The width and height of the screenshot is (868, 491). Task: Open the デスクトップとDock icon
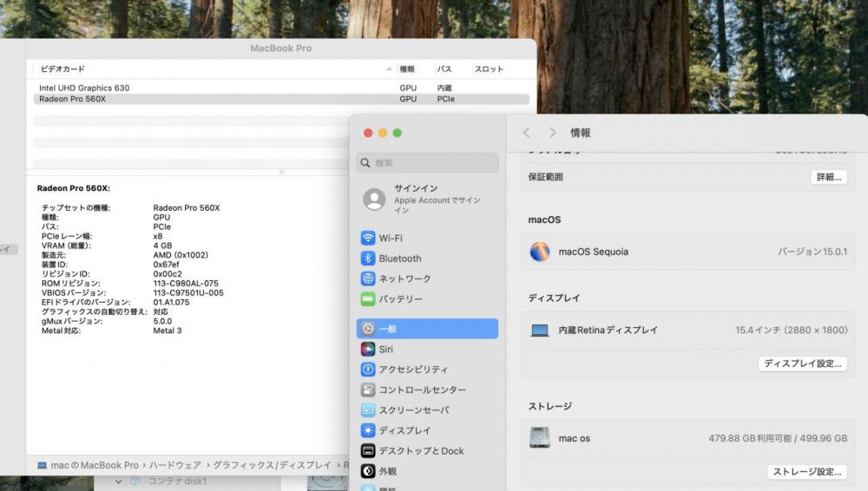pos(367,450)
